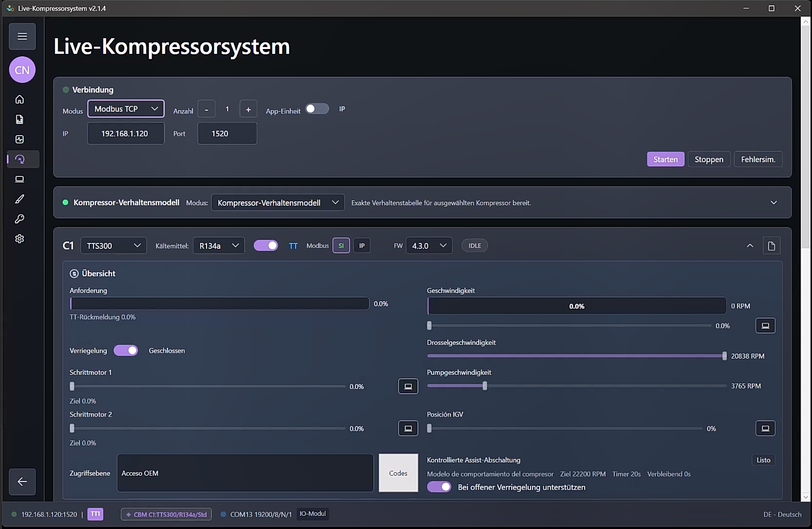Toggle the C1 TT switch
812x529 pixels.
[x=266, y=245]
